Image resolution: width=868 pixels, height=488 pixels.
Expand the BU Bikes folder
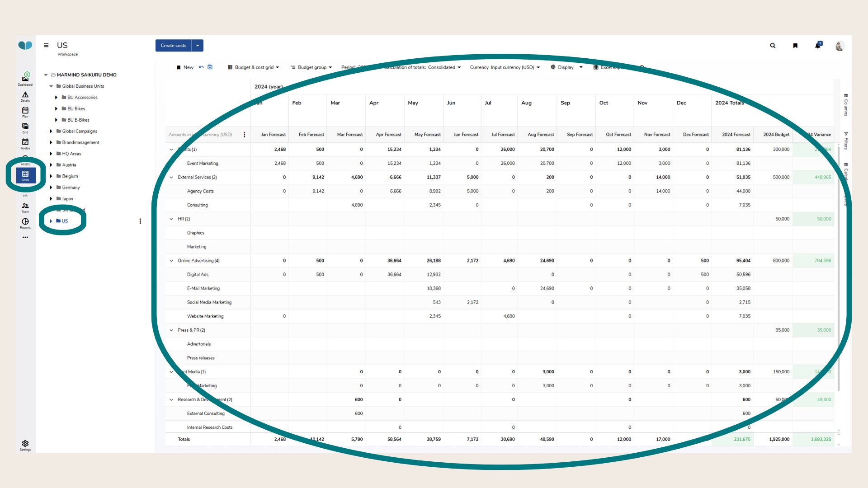[x=56, y=108]
